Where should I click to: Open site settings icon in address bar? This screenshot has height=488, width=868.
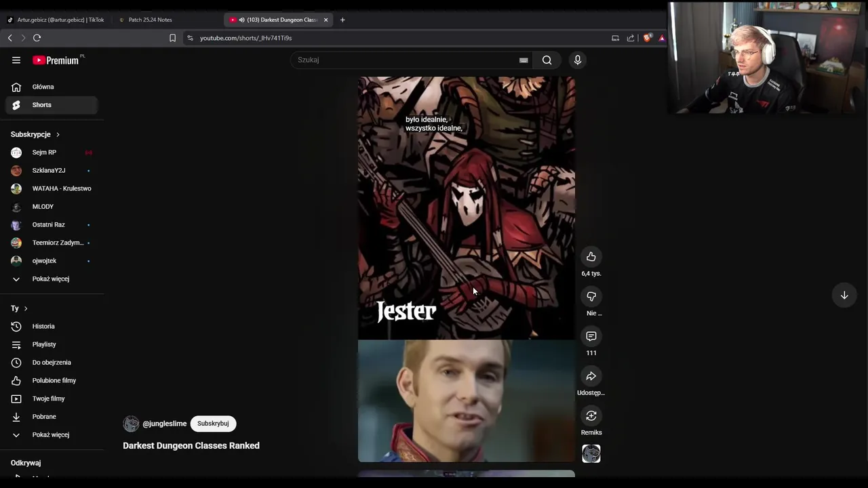pos(190,38)
